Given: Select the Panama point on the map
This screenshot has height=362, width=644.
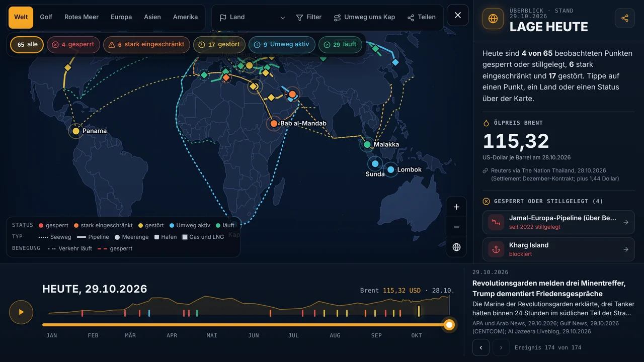Looking at the screenshot, I should 76,131.
